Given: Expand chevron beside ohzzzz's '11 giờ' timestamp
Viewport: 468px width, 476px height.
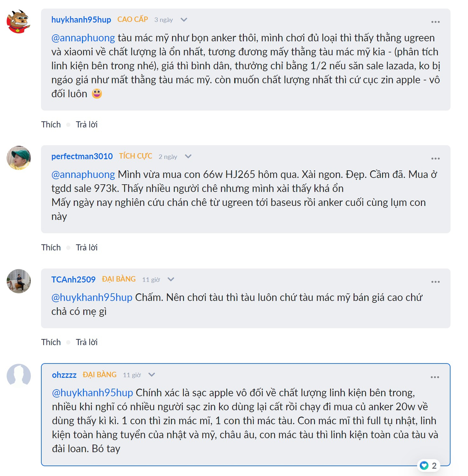Looking at the screenshot, I should (x=152, y=375).
